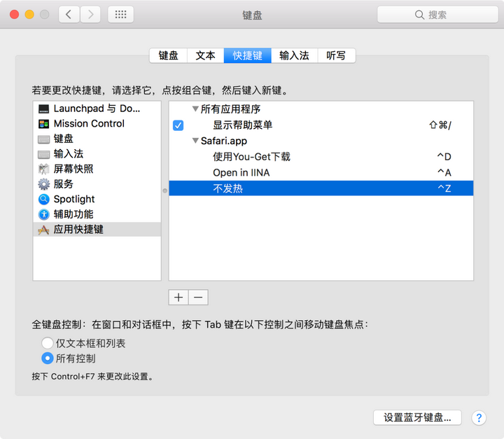Click the search magnifier icon
Image resolution: width=504 pixels, height=439 pixels.
pyautogui.click(x=419, y=15)
